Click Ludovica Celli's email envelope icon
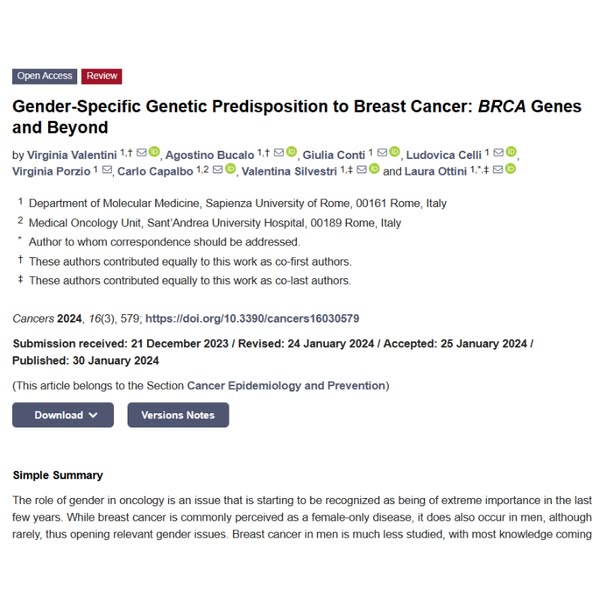The height and width of the screenshot is (600, 600). click(x=499, y=152)
